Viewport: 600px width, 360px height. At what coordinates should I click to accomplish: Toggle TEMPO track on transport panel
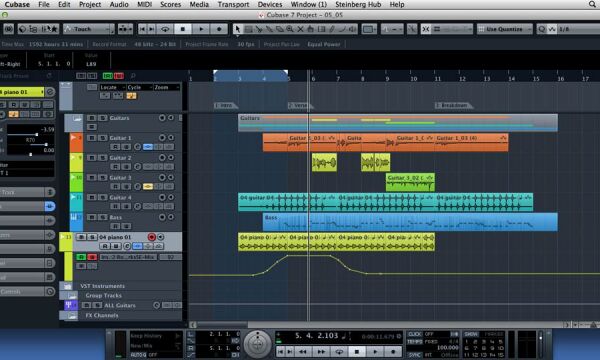[415, 342]
